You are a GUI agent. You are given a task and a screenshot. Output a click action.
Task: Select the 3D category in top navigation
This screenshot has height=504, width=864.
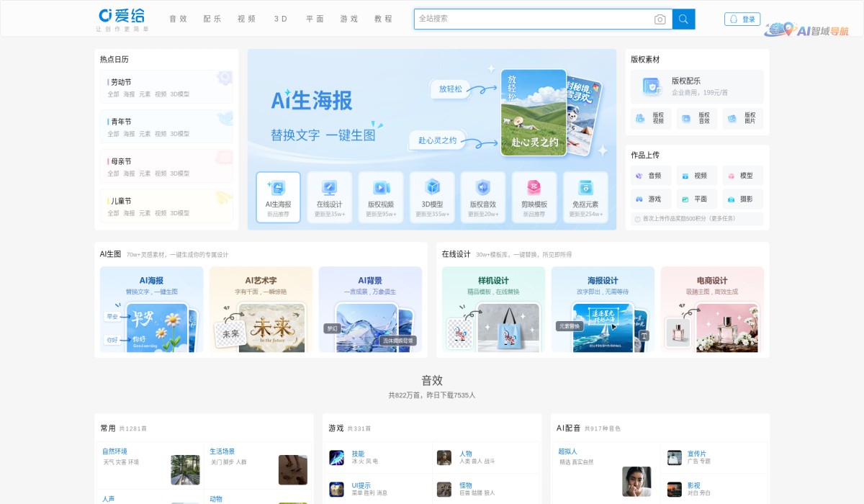(x=279, y=19)
